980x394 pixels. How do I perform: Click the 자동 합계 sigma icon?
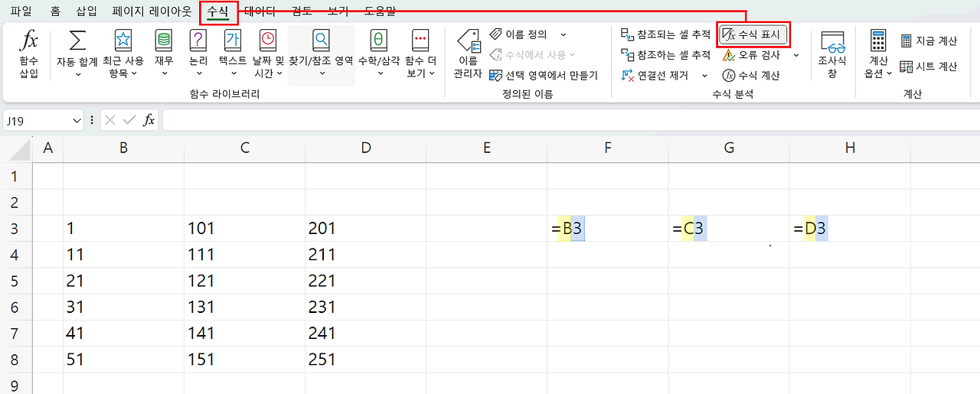coord(78,40)
